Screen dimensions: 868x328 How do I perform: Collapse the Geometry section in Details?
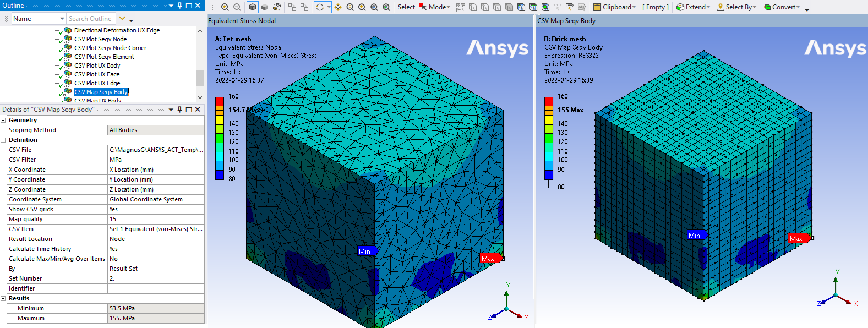click(3, 120)
